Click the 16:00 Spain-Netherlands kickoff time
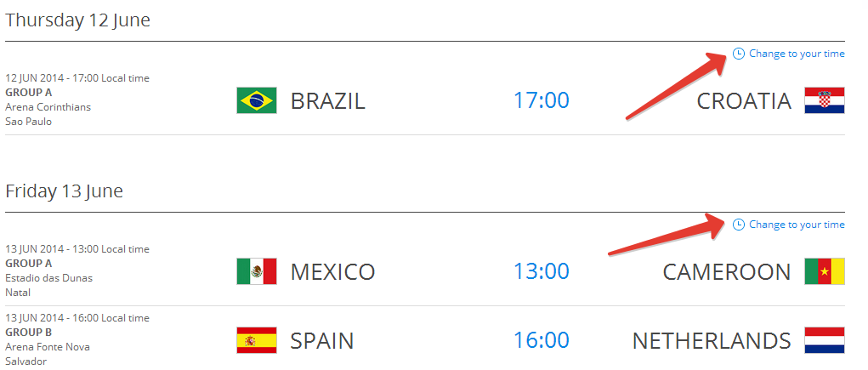Viewport: 868px width, 370px height. coord(541,341)
